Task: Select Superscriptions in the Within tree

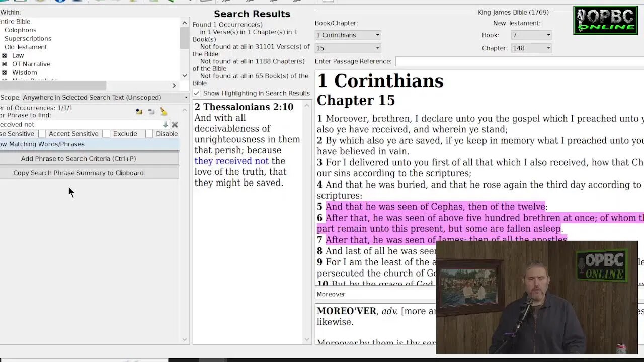Action: (x=28, y=39)
